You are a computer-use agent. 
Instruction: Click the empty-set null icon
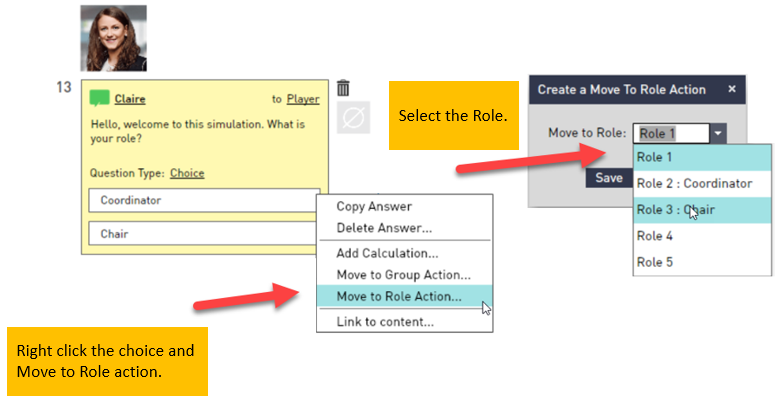(353, 118)
